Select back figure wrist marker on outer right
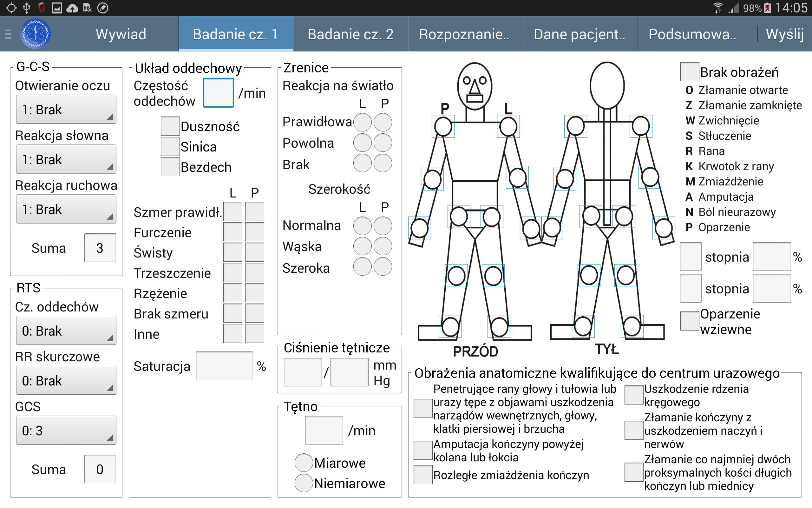The image size is (812, 508). point(663,228)
